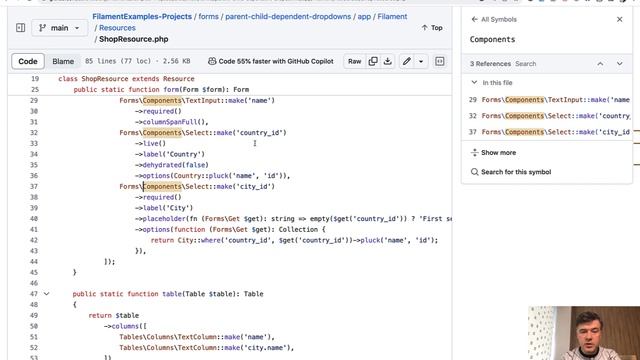Toggle the file tree side panel icon

tap(20, 28)
